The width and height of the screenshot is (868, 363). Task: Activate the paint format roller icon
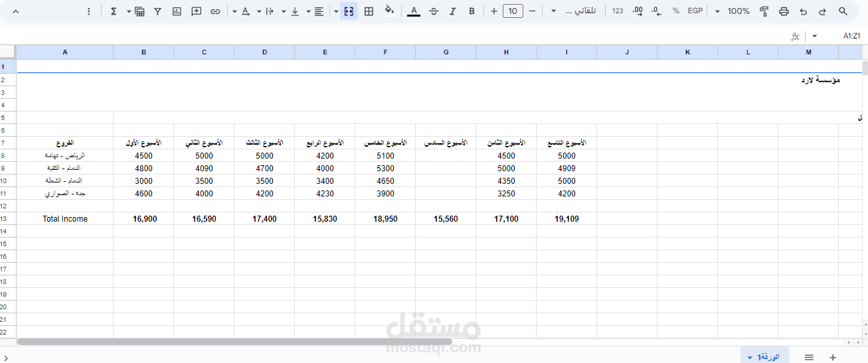764,11
